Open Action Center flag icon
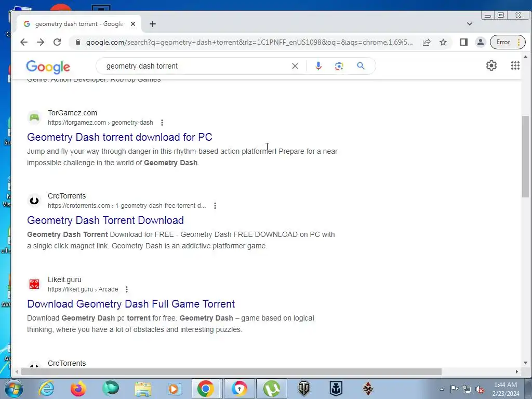 coord(454,389)
